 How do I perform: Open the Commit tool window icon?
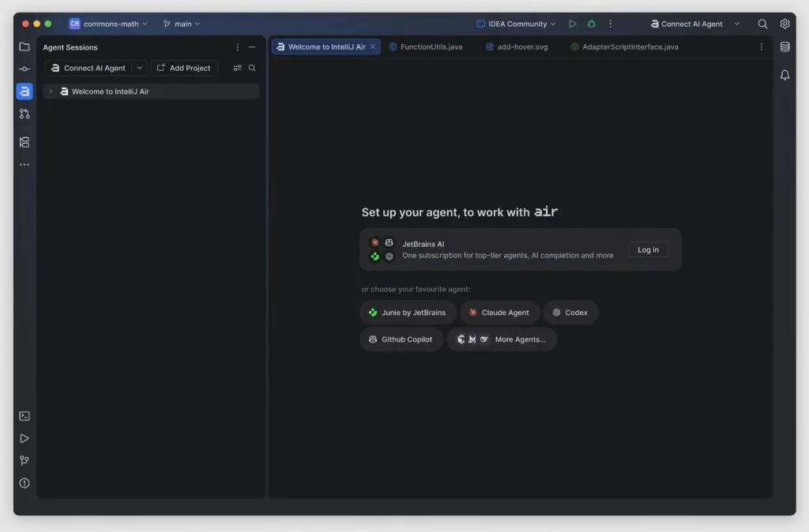click(24, 69)
